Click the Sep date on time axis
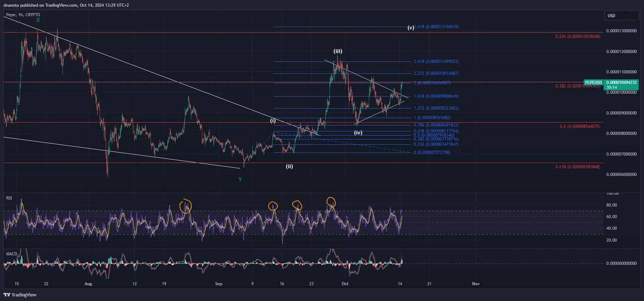Image resolution: width=644 pixels, height=301 pixels. 219,284
